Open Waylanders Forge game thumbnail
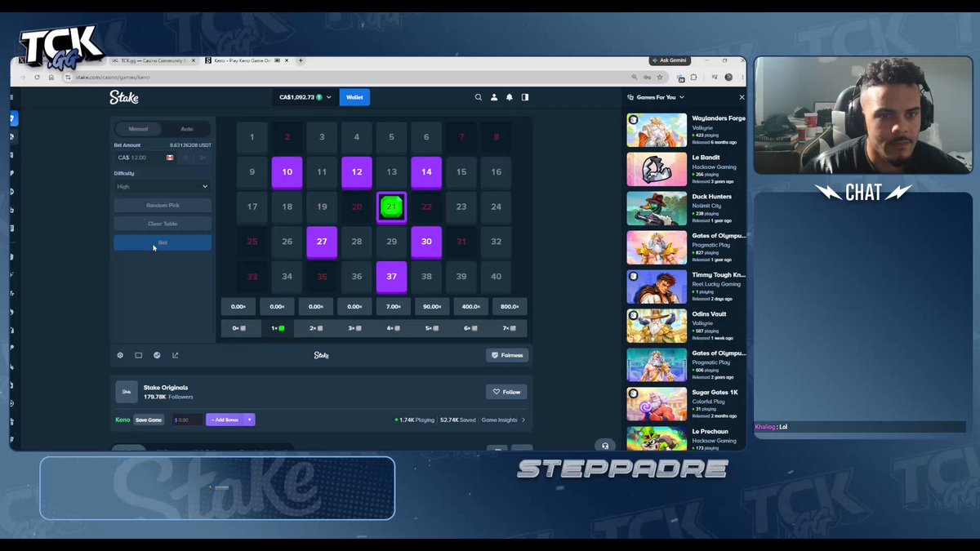 (657, 131)
